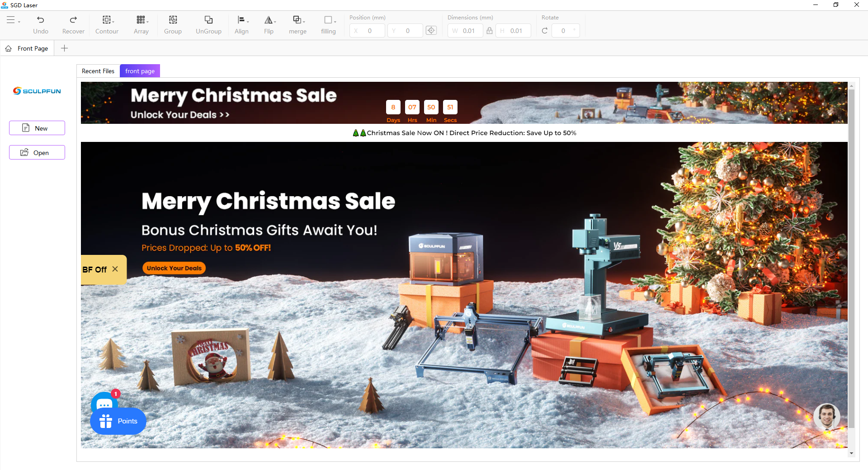Click the Rotate angle input field
Viewport: 868px width, 470px height.
[x=566, y=31]
